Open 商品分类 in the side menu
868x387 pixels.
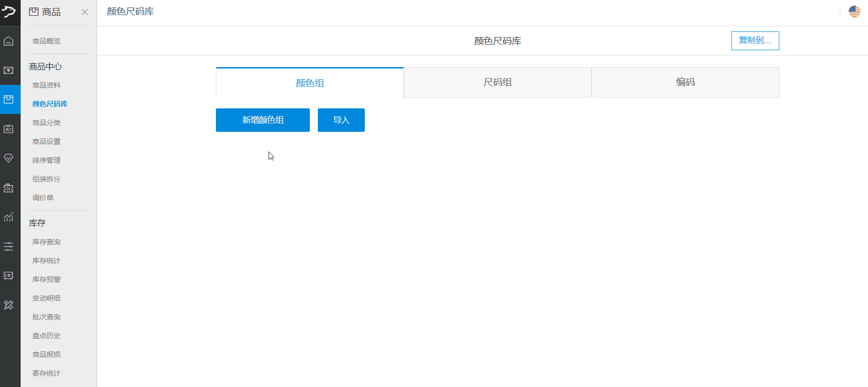pos(46,123)
